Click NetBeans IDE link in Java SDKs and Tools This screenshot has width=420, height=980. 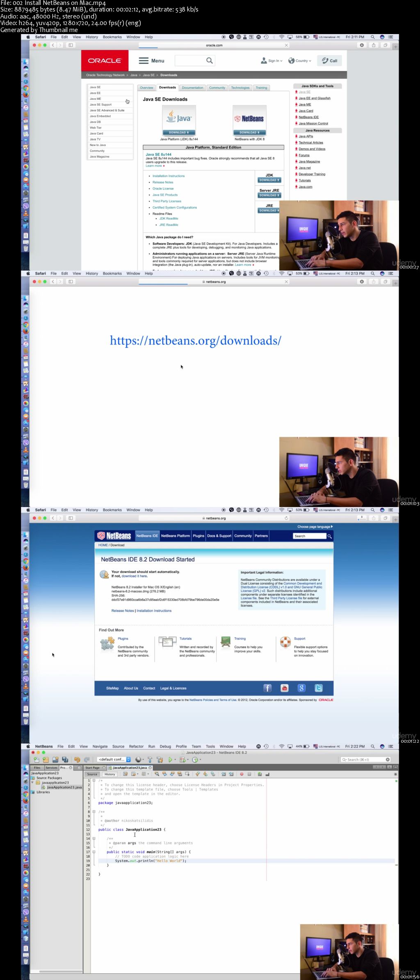coord(308,117)
